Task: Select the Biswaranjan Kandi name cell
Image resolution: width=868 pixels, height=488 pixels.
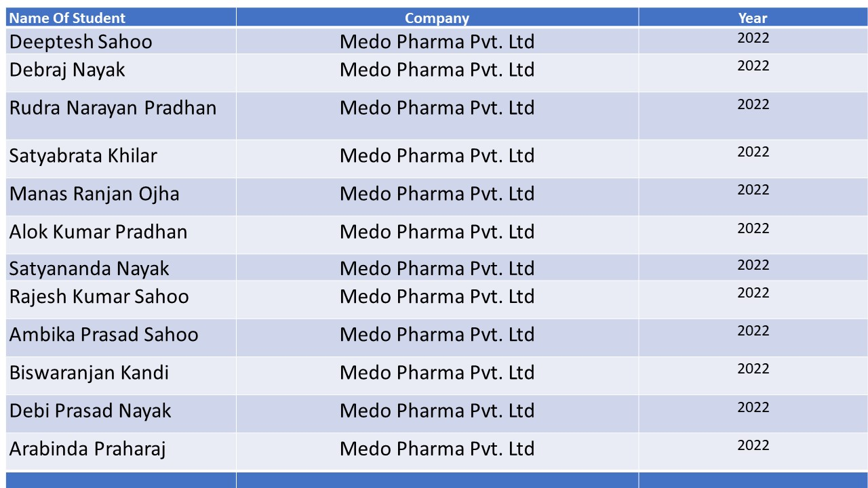Action: (121, 375)
